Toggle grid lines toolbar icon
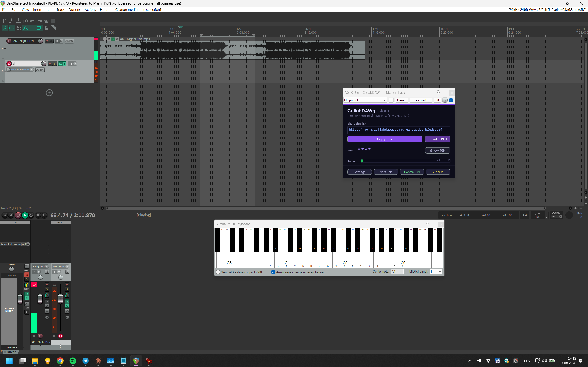This screenshot has height=367, width=588. coord(32,28)
